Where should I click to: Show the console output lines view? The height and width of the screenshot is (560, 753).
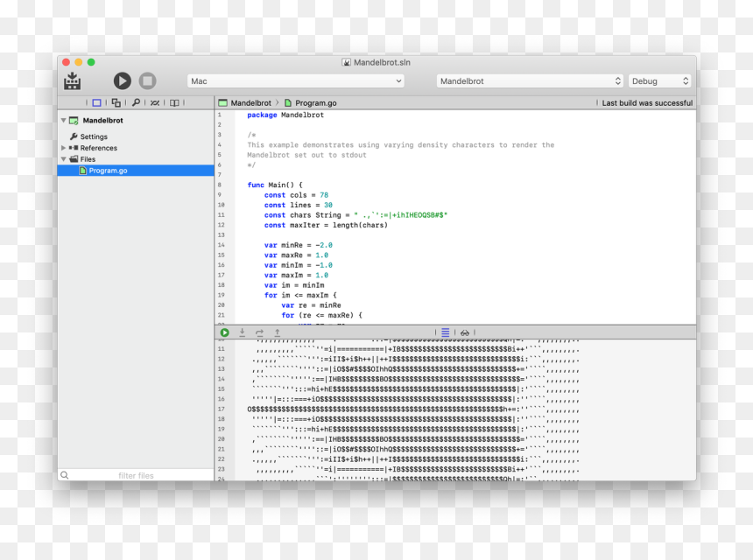445,332
